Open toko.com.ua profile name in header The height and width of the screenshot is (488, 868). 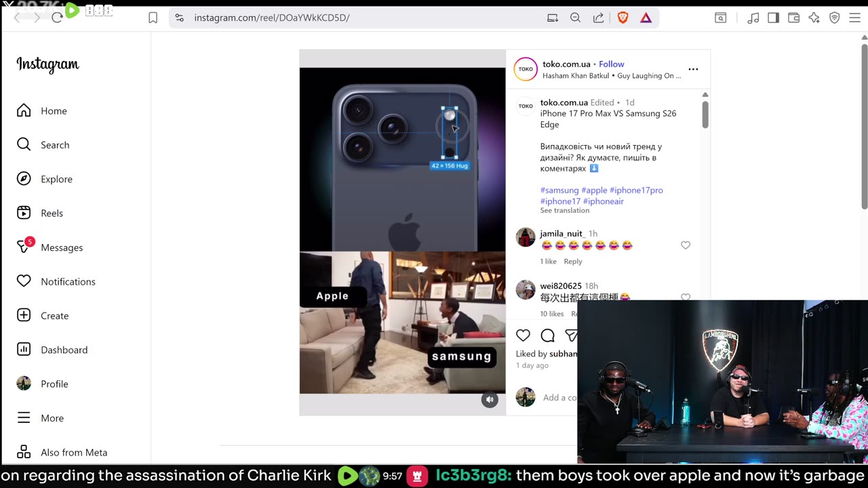[x=566, y=64]
